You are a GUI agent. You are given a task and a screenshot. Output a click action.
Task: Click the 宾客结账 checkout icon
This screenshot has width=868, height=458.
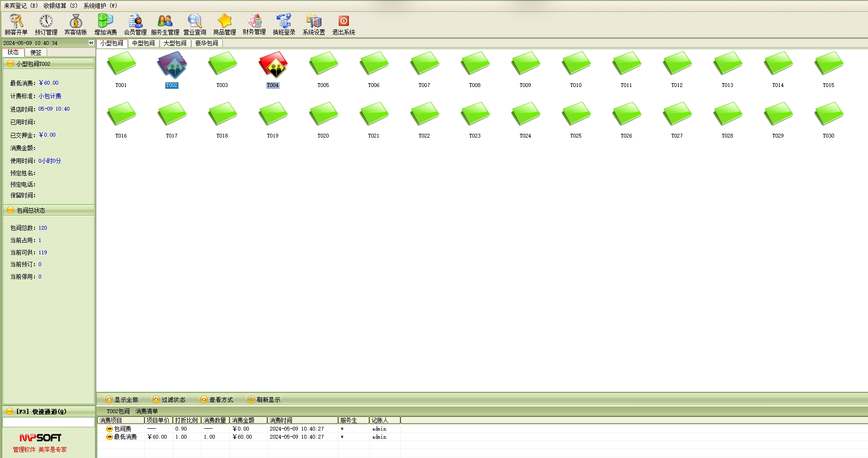tap(76, 25)
